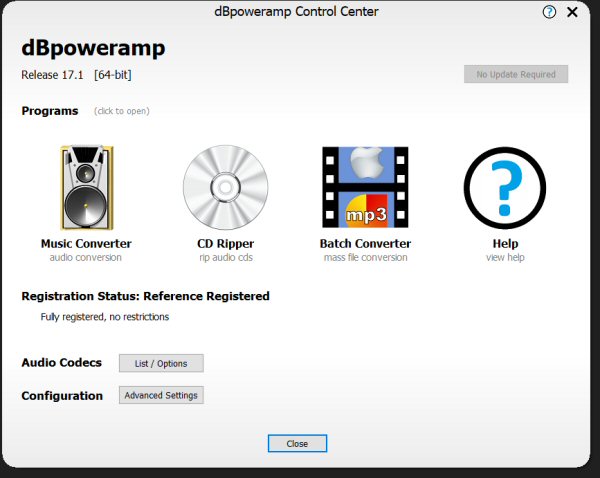This screenshot has width=600, height=478.
Task: Click the 'dBpoweramp' heading
Action: click(93, 48)
